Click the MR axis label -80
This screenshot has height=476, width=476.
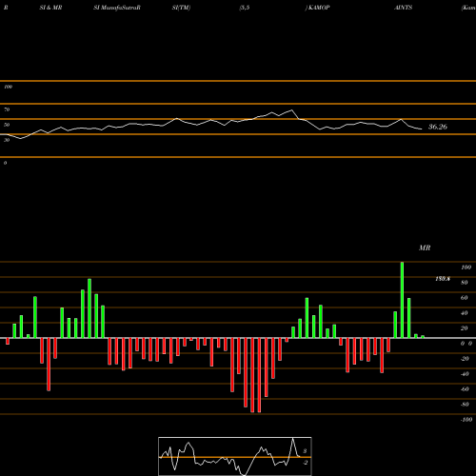(465, 405)
